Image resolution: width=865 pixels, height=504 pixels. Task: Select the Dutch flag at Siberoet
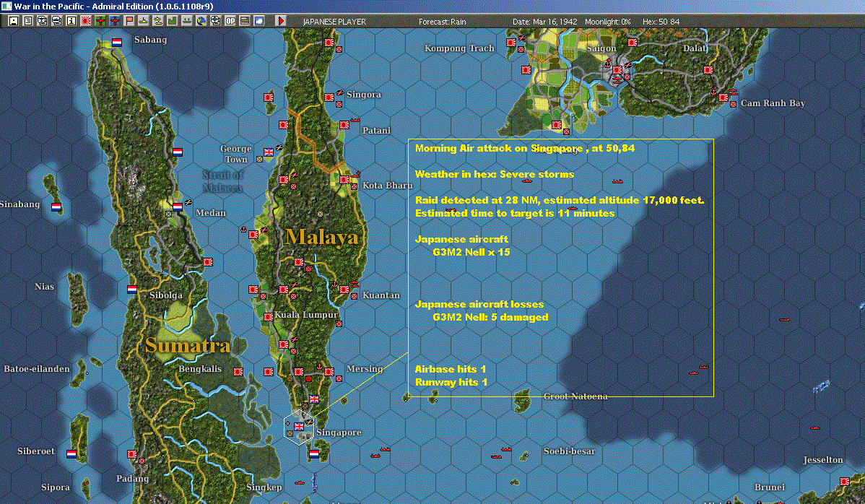pos(71,454)
